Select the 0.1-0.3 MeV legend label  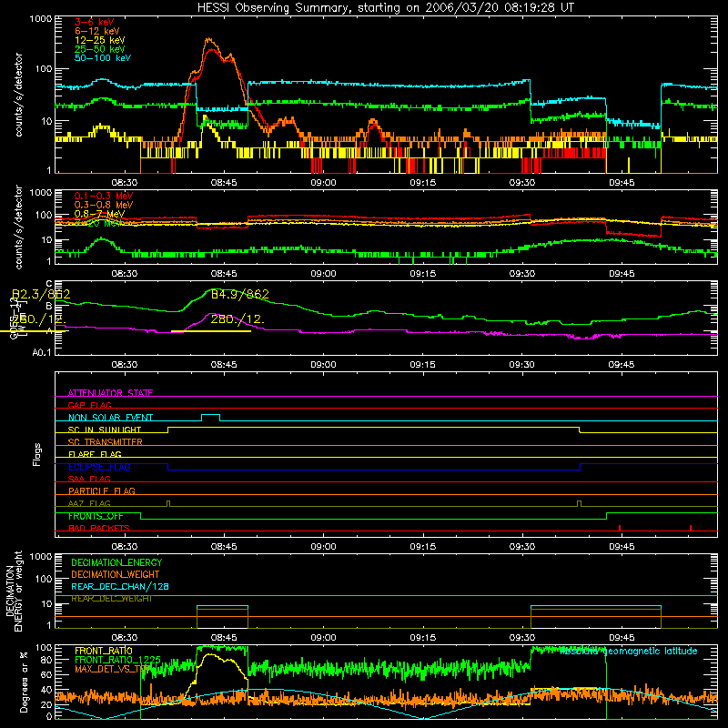(103, 196)
